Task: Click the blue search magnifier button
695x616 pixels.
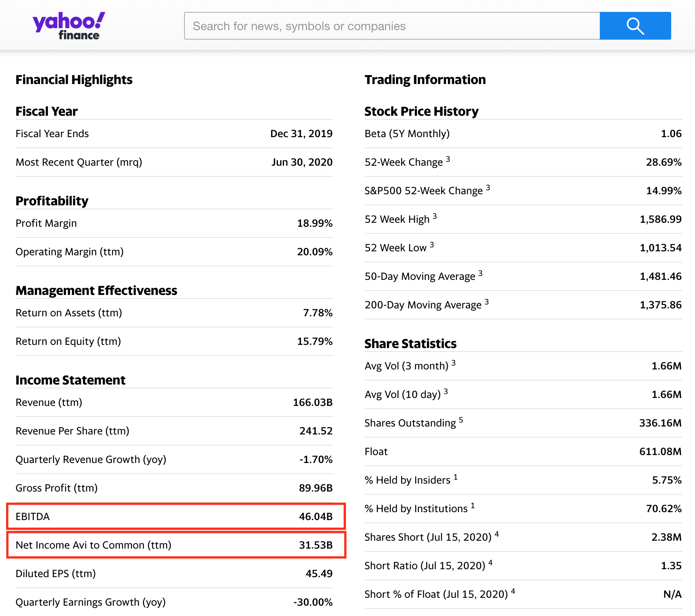Action: 635,26
